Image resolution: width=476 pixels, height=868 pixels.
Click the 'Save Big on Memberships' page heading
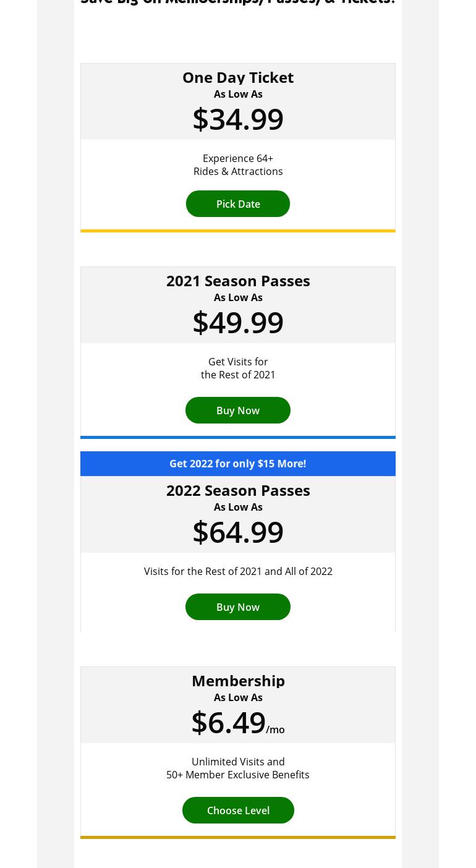pyautogui.click(x=238, y=2)
